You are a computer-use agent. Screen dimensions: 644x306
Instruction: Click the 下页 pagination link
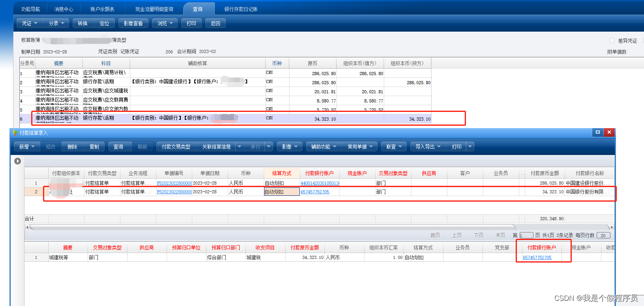(479, 235)
